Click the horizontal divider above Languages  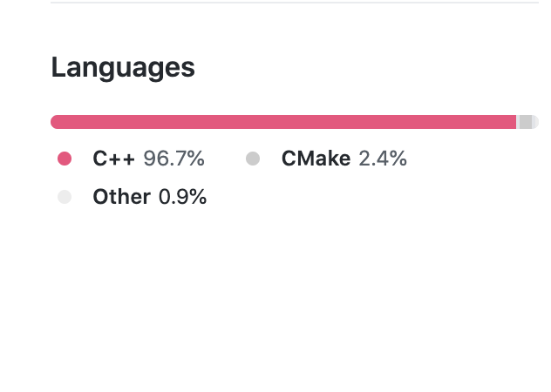click(x=295, y=3)
